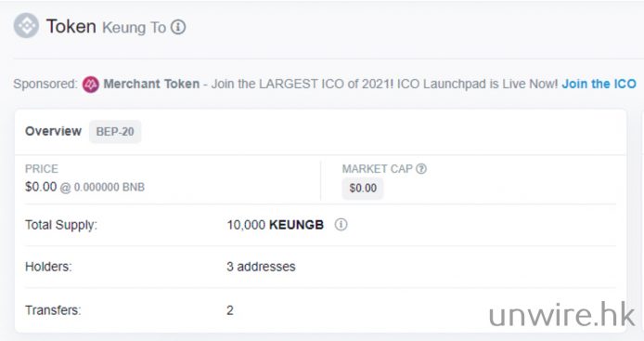Click the info icon next to KEUNGB supply

(341, 225)
